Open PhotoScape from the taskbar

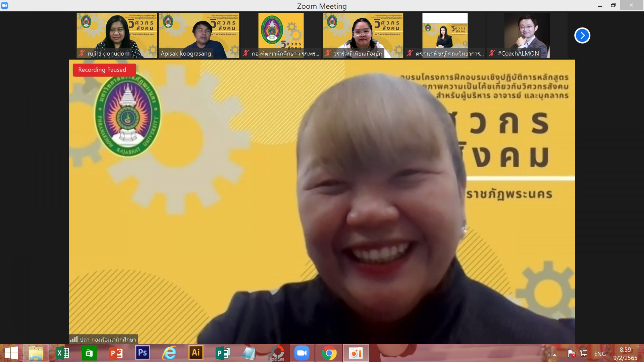pyautogui.click(x=277, y=353)
